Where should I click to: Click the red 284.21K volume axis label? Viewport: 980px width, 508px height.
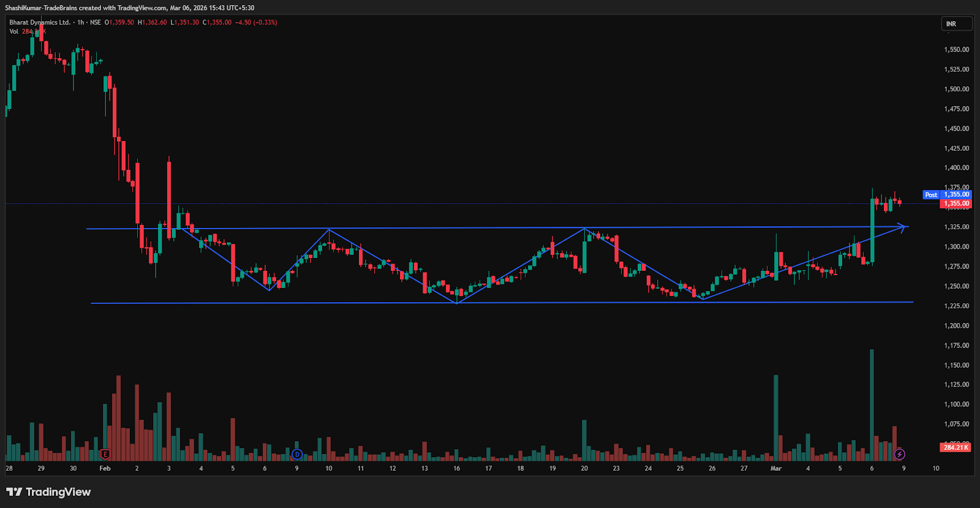coord(956,447)
